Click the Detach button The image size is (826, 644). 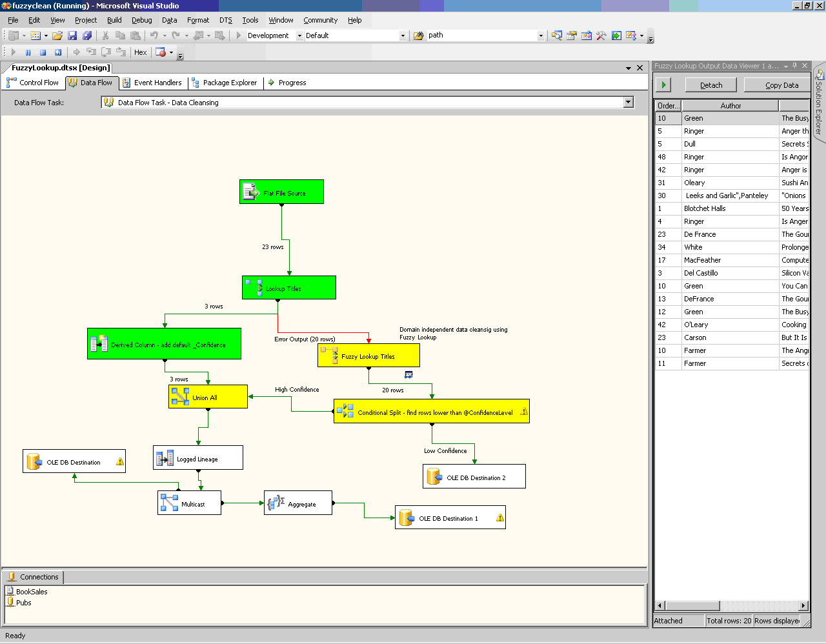pyautogui.click(x=711, y=85)
